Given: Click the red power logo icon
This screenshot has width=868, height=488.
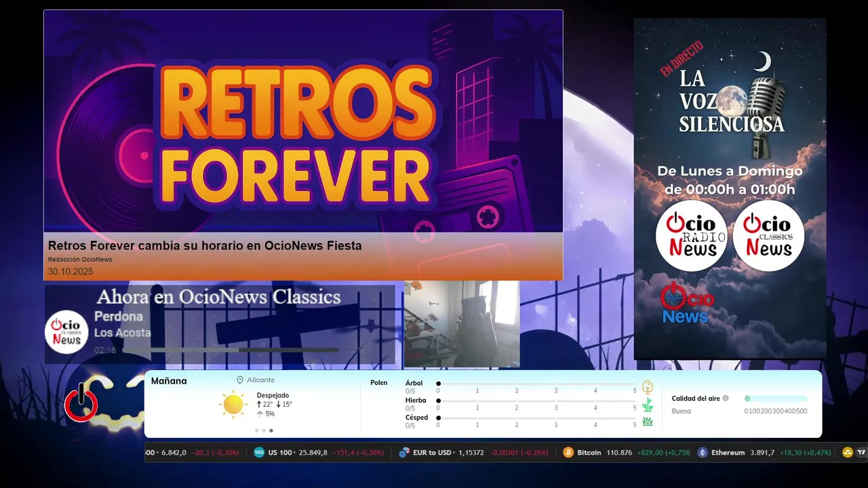Looking at the screenshot, I should point(81,403).
